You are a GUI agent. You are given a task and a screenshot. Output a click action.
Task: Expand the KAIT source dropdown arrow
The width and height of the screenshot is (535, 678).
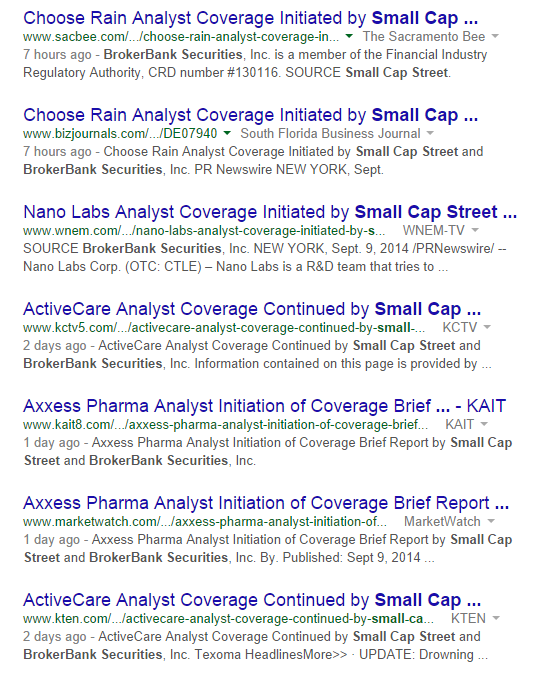484,424
